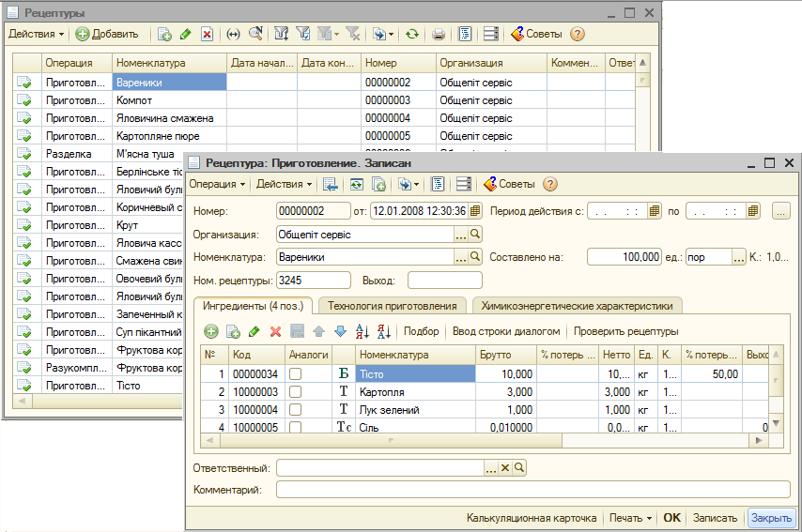Toggle Аналоги checkbox for Тісто row
Screen dimensions: 802x532
coord(296,373)
